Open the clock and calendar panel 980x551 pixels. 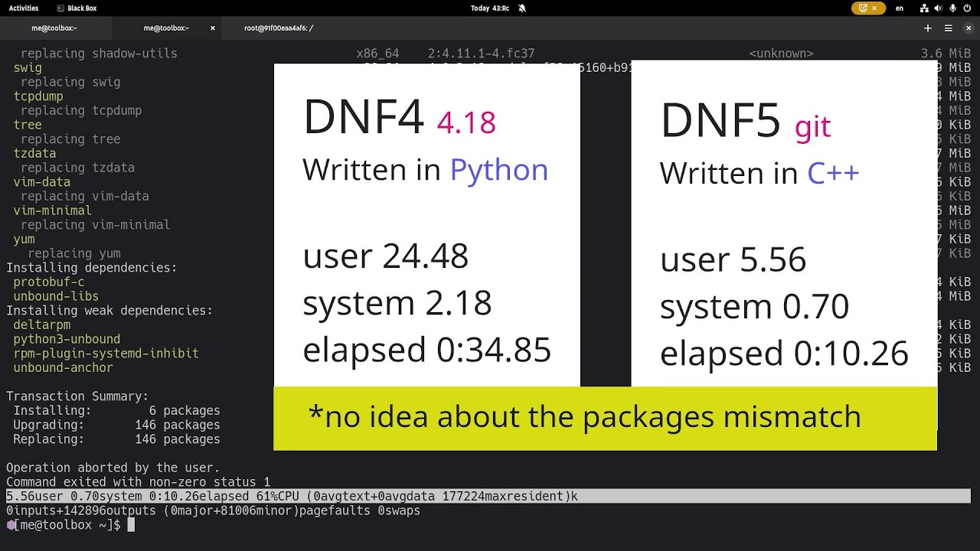(490, 8)
